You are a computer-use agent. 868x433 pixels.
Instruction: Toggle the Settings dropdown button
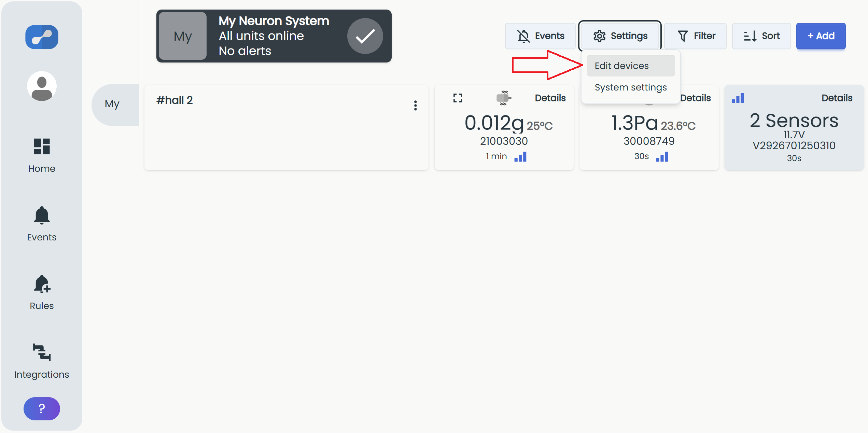click(x=620, y=36)
